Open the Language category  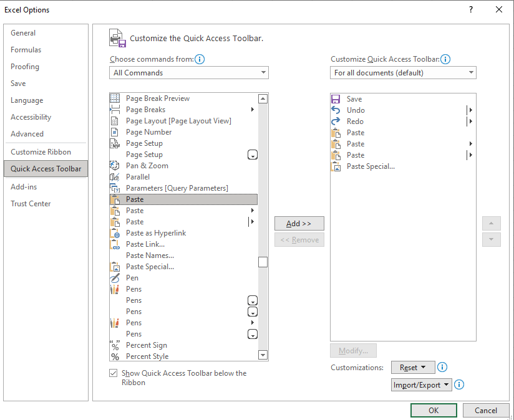(27, 100)
